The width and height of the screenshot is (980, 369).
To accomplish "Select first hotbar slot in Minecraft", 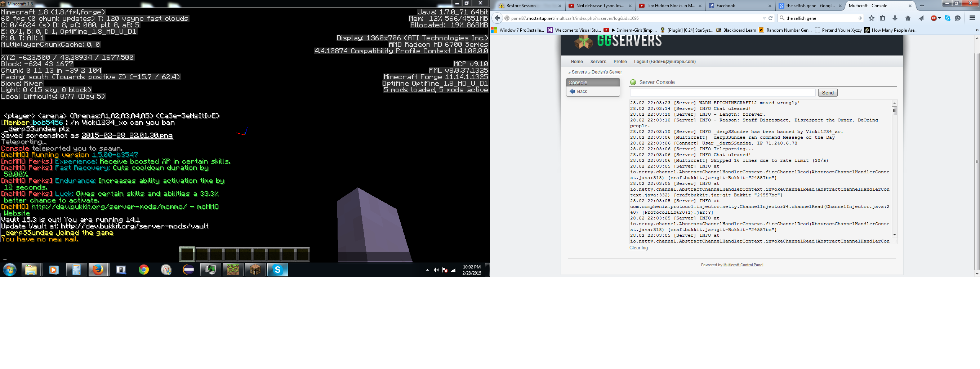I will coord(187,254).
